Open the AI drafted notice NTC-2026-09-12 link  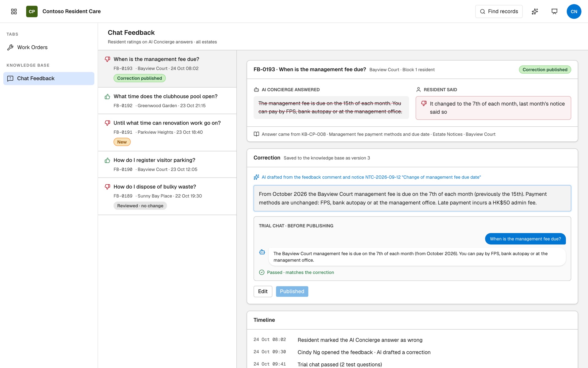point(371,177)
